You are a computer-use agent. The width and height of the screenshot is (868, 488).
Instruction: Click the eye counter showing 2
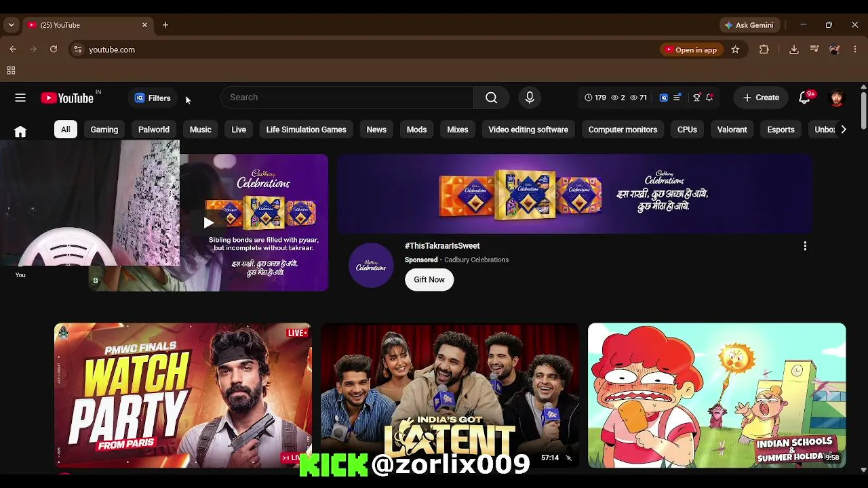618,98
